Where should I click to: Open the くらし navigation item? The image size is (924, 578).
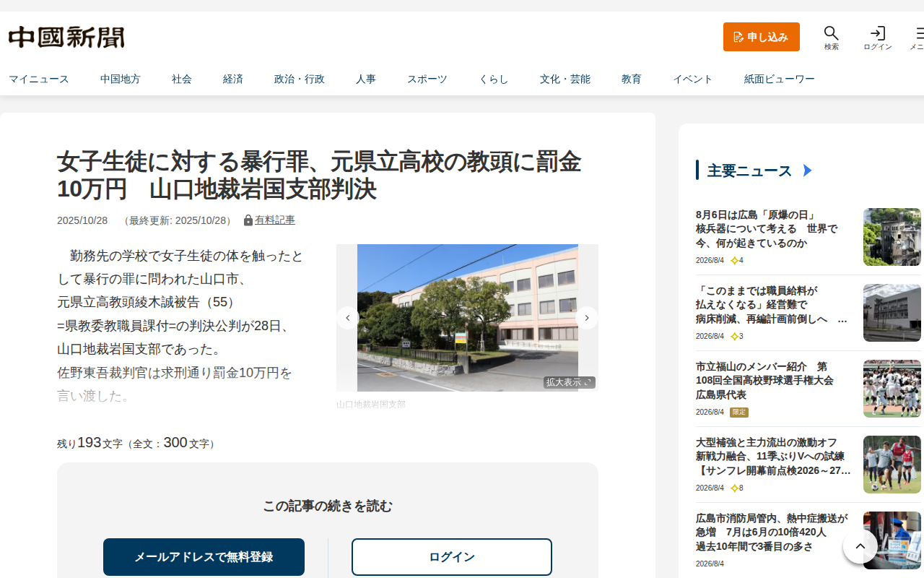tap(494, 79)
